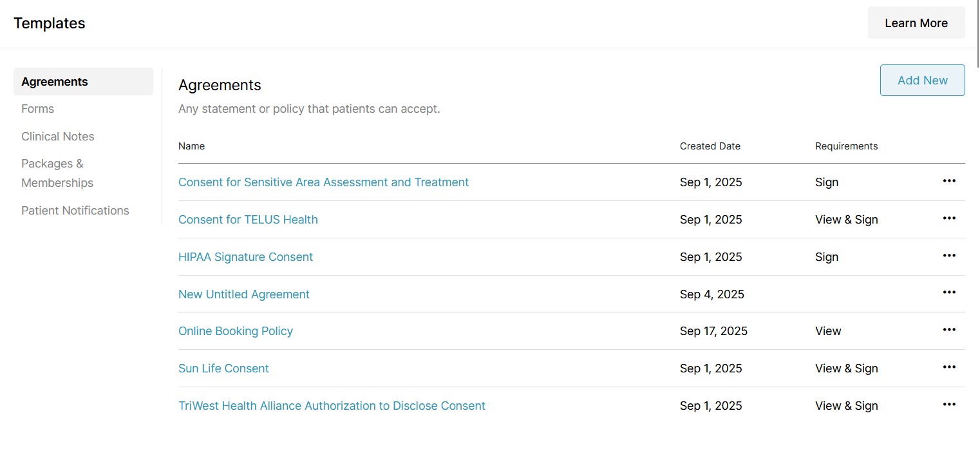Open ellipsis menu for TriWest Health Alliance row
The image size is (980, 451).
[949, 405]
